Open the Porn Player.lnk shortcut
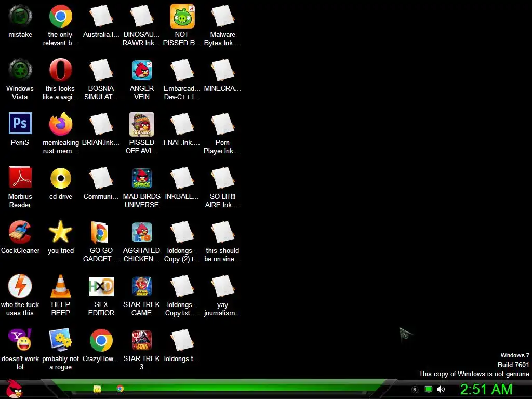The height and width of the screenshot is (399, 532). (x=222, y=124)
